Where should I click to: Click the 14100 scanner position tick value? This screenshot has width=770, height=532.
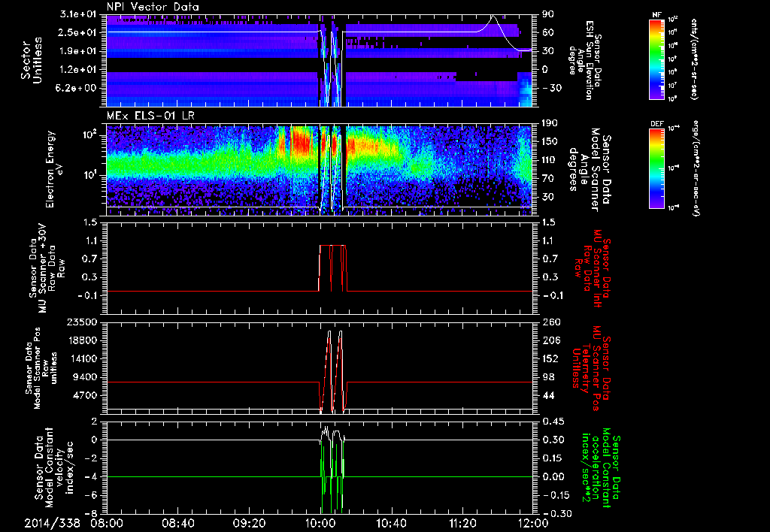(x=83, y=358)
